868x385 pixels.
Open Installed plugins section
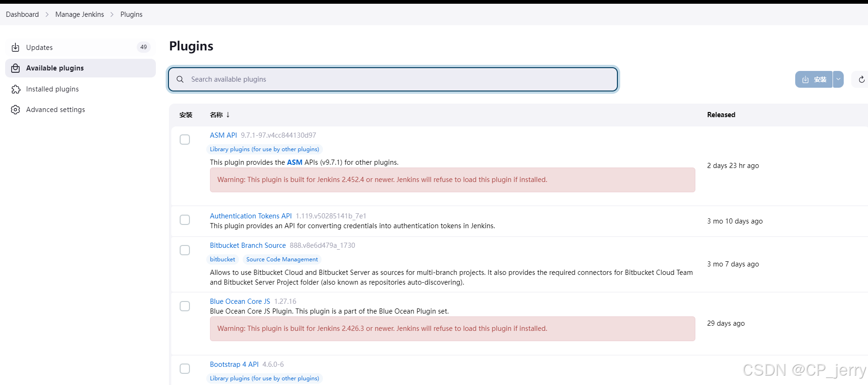click(80, 89)
